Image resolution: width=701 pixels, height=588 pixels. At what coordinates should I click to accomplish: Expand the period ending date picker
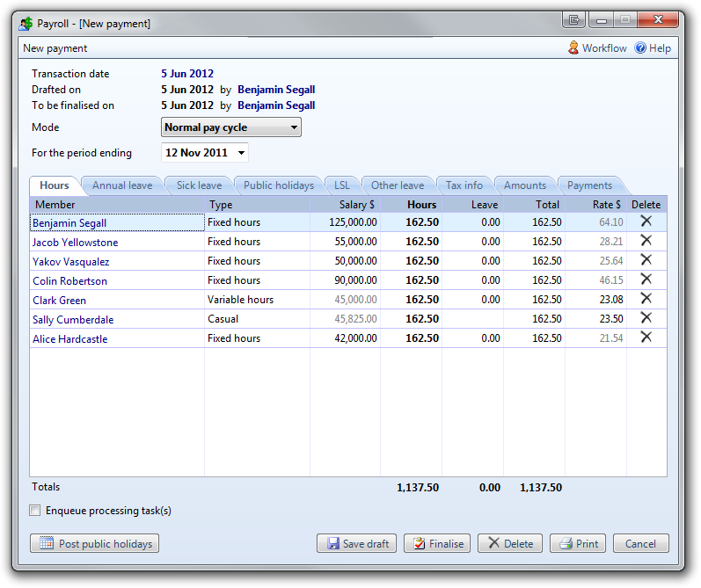[x=241, y=153]
